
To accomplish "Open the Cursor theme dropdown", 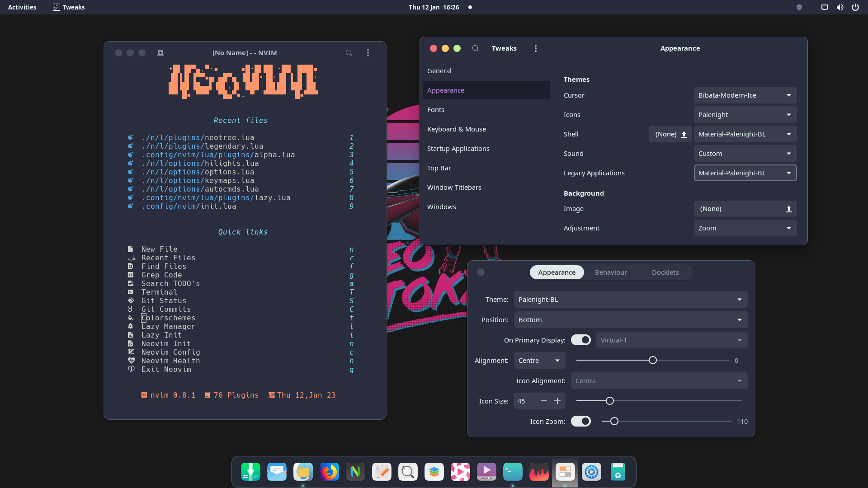I will 745,95.
